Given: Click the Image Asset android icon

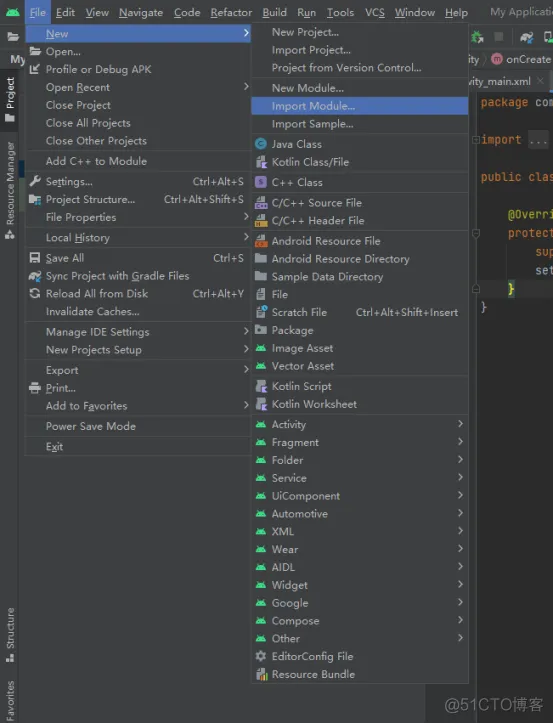Looking at the screenshot, I should (x=261, y=348).
